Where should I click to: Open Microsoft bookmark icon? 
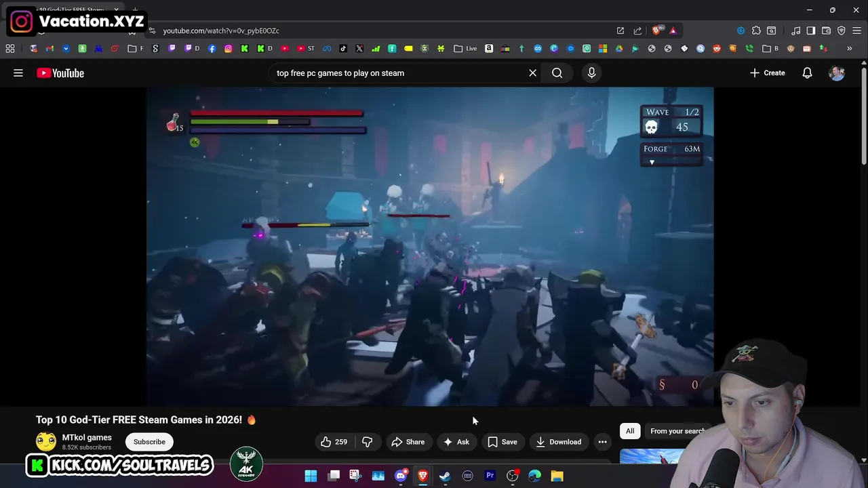(603, 49)
